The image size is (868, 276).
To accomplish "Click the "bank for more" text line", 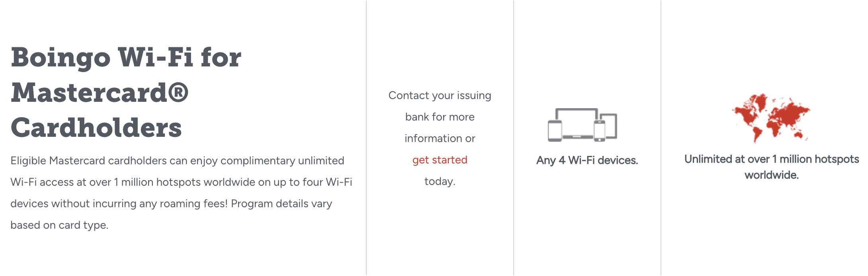I will 440,117.
